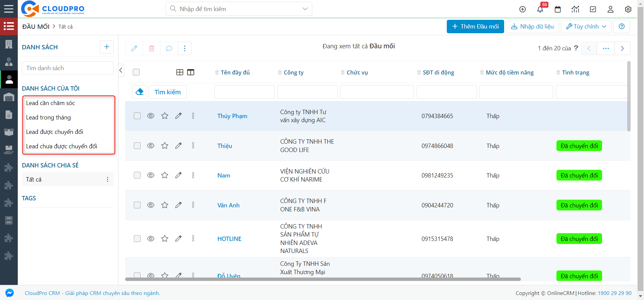
Task: Open the settings gear icon
Action: (x=628, y=9)
